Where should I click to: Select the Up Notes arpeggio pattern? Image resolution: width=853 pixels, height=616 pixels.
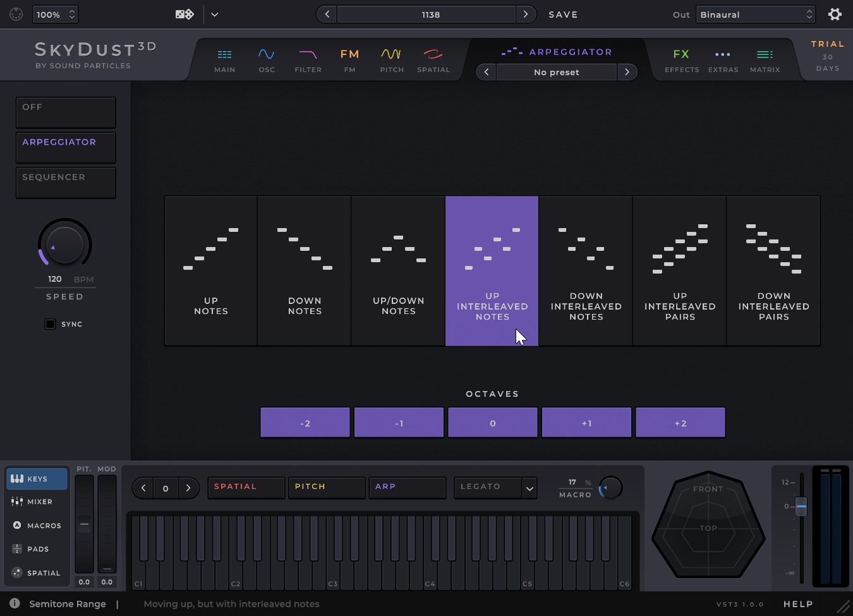coord(211,271)
